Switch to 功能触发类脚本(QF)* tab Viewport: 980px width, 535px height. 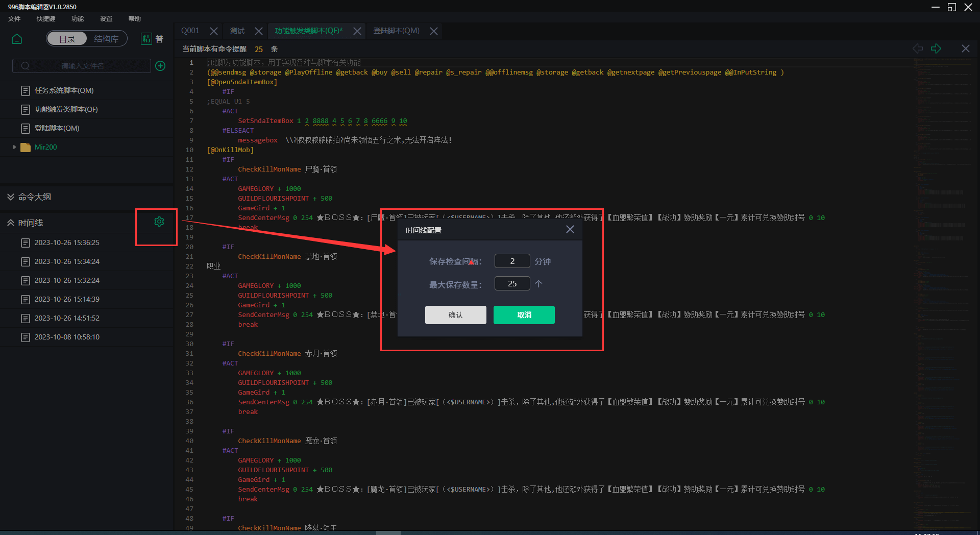click(x=309, y=31)
